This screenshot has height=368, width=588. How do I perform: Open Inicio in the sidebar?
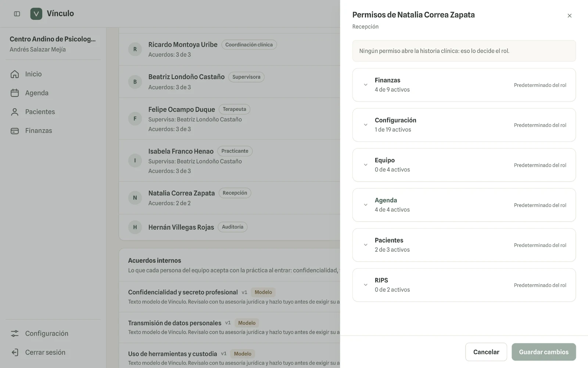click(x=53, y=74)
